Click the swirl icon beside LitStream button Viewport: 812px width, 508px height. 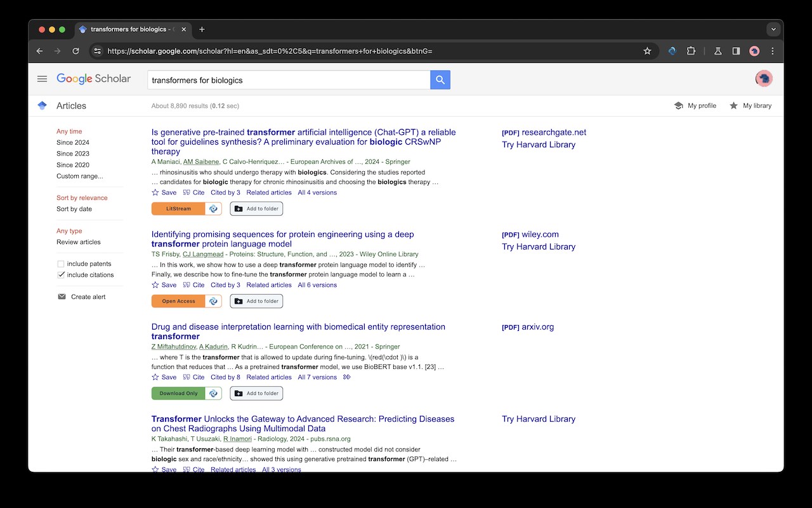214,209
